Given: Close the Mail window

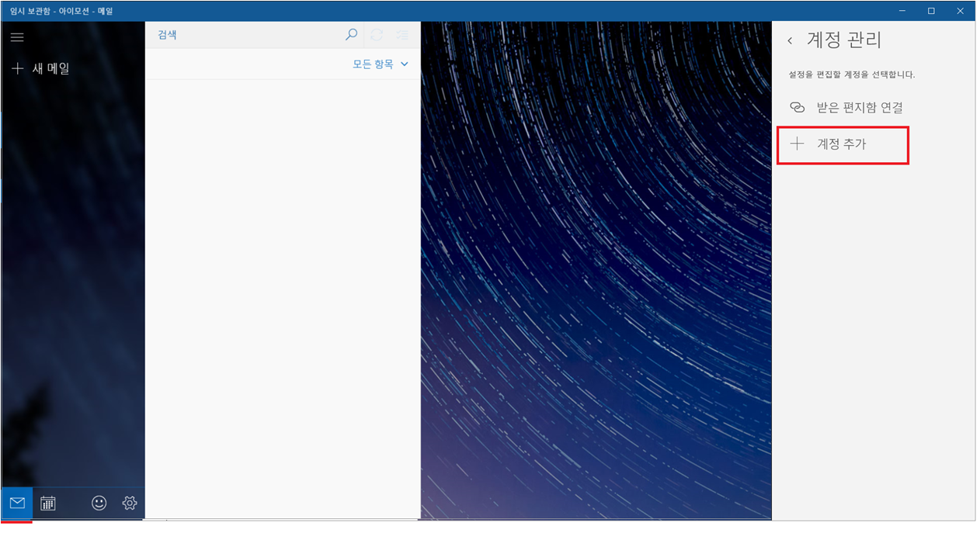Looking at the screenshot, I should 961,11.
